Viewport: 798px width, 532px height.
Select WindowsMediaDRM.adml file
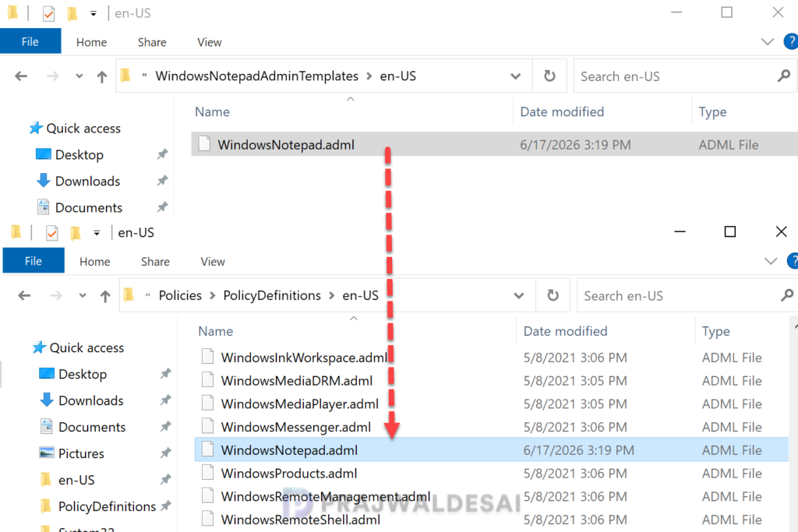[492, 380]
